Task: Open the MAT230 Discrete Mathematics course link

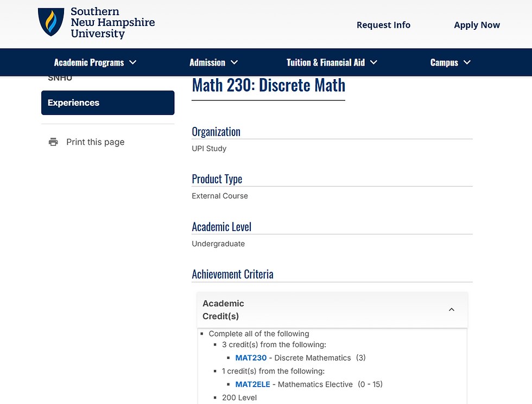Action: pyautogui.click(x=251, y=358)
